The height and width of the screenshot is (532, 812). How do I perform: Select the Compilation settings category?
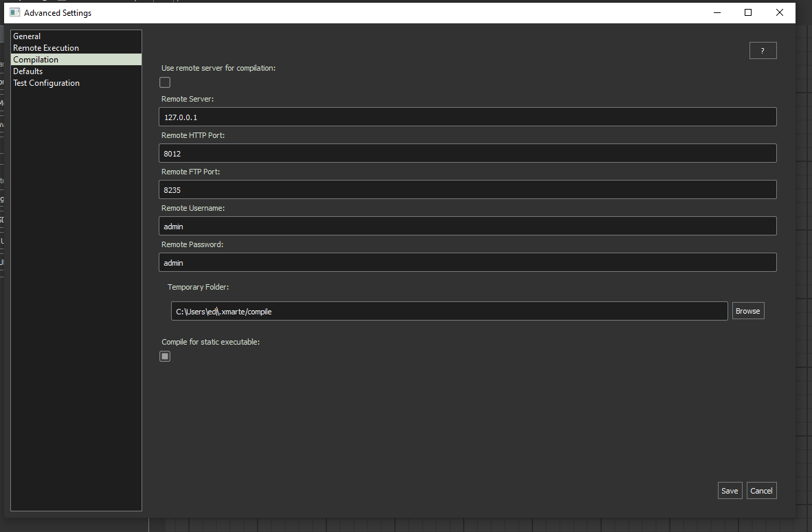(x=36, y=60)
